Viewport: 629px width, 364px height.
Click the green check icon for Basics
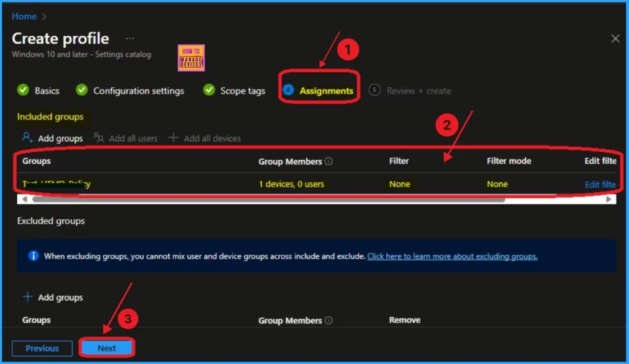click(23, 90)
